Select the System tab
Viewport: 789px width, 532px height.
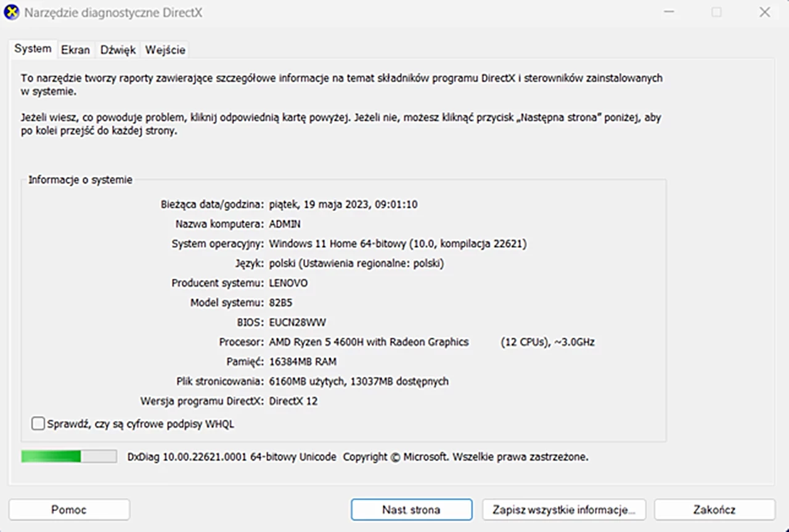click(x=33, y=49)
